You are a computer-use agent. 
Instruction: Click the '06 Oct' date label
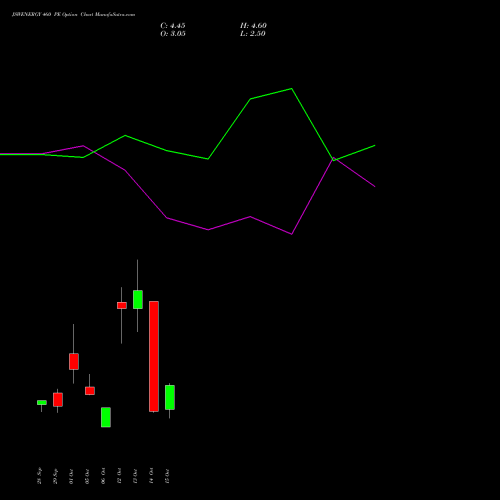103,476
